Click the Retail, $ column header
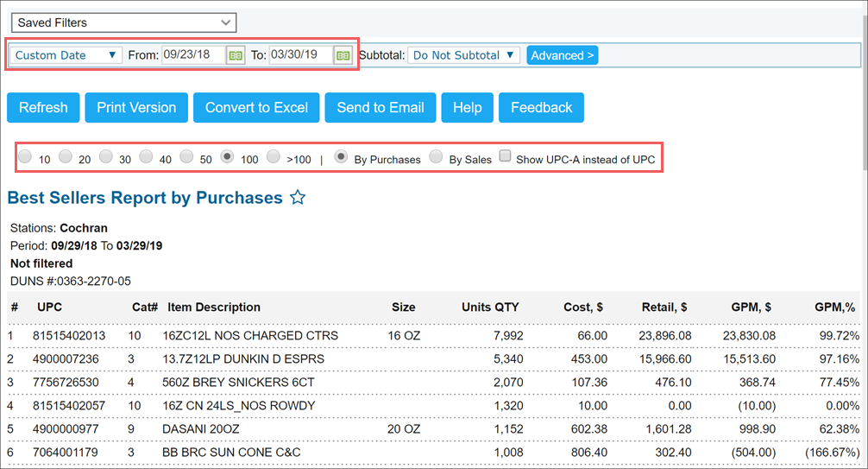868x469 pixels. pos(664,307)
